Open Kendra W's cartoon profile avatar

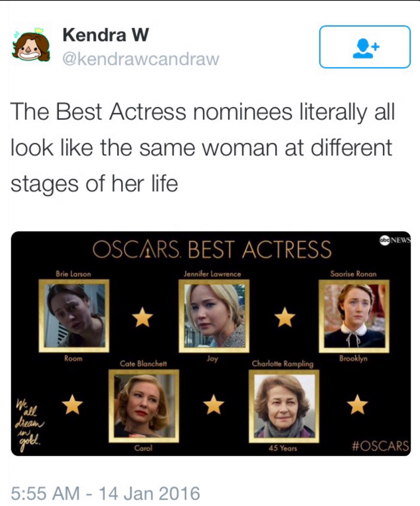coord(31,45)
